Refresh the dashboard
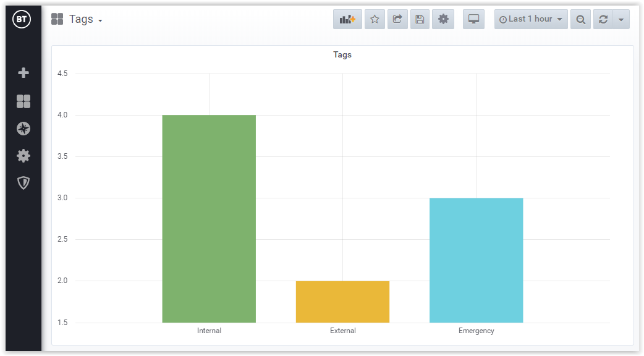Image resolution: width=644 pixels, height=356 pixels. pos(603,19)
